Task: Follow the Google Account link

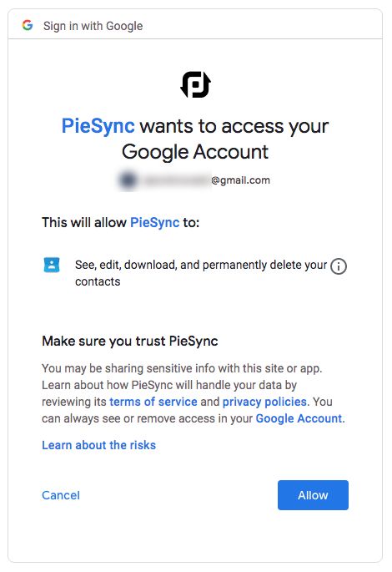Action: tap(299, 418)
